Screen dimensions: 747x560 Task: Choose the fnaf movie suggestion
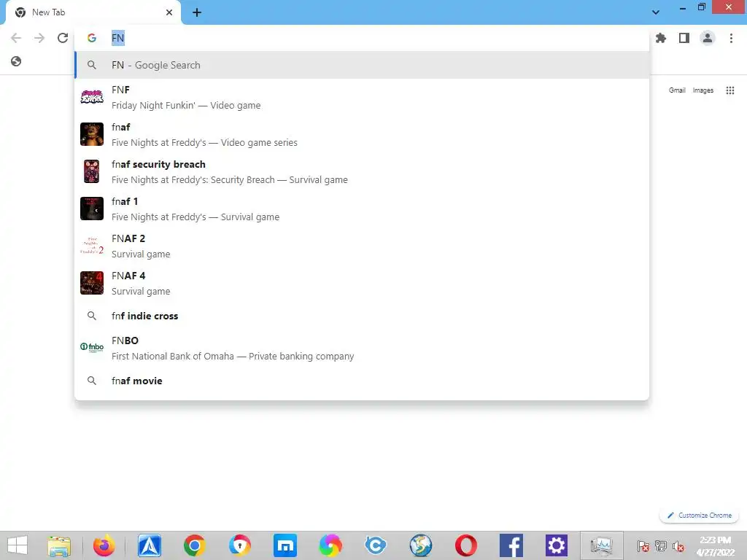point(362,381)
